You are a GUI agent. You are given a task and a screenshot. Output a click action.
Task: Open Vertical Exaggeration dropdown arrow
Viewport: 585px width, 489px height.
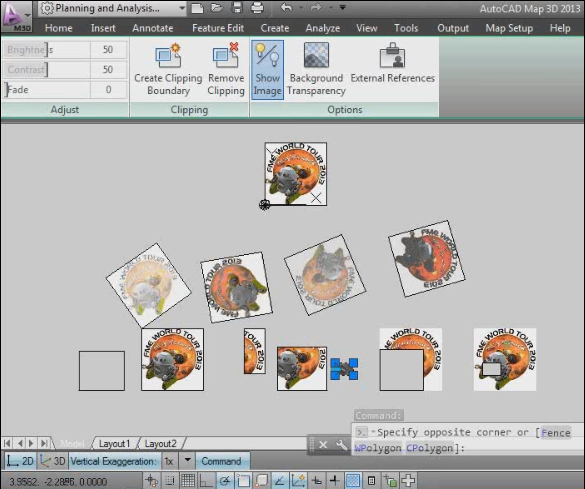188,461
